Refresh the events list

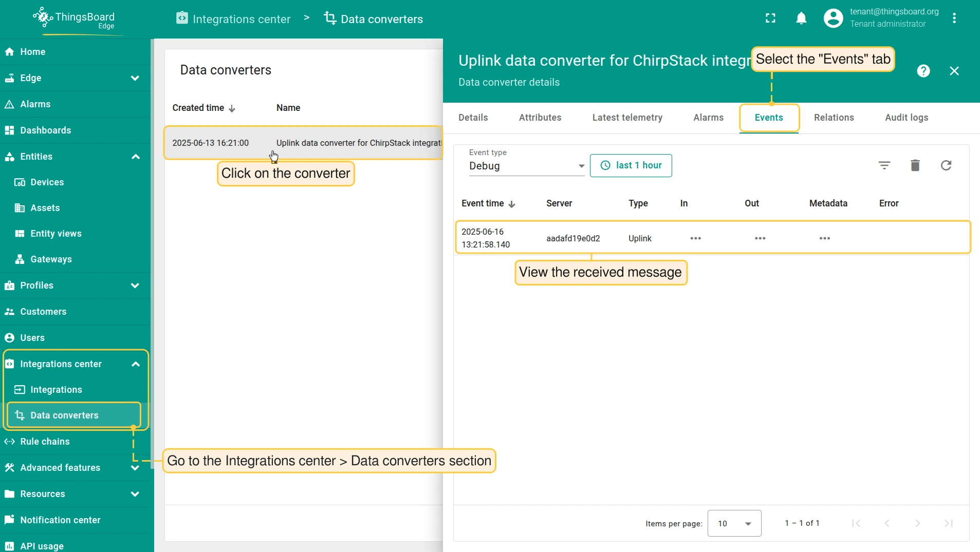pyautogui.click(x=946, y=165)
